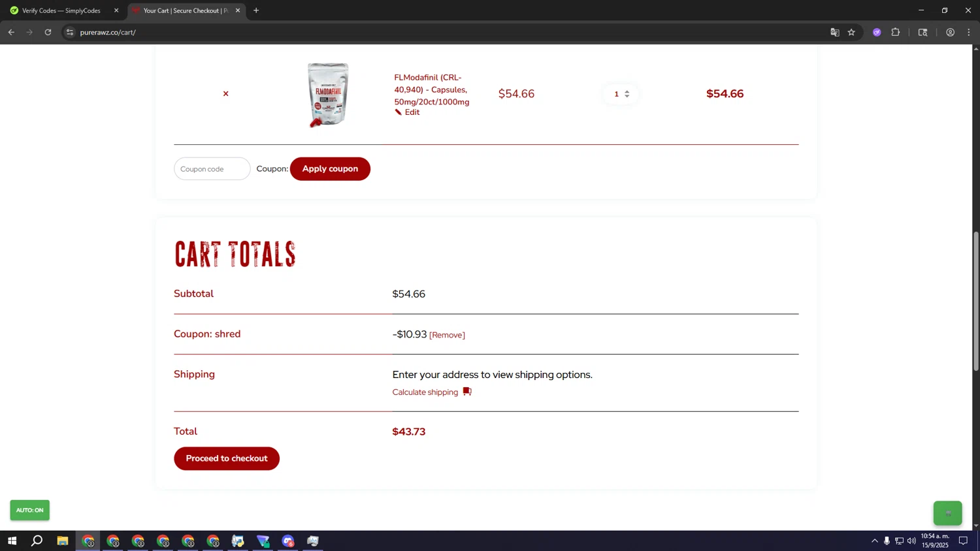Adjust quantity using the stepper arrows
Screen dimensions: 980x551
click(627, 94)
